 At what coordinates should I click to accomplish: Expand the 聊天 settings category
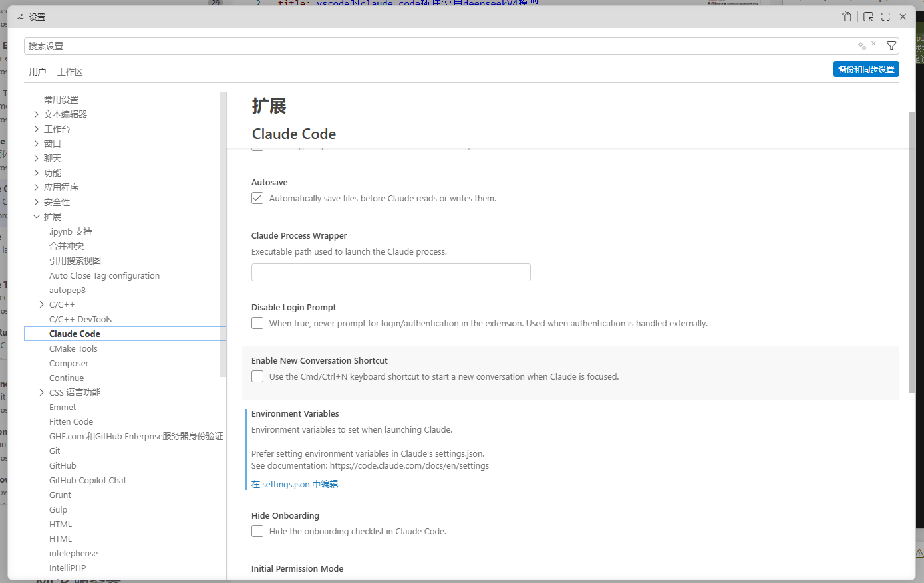pos(37,158)
